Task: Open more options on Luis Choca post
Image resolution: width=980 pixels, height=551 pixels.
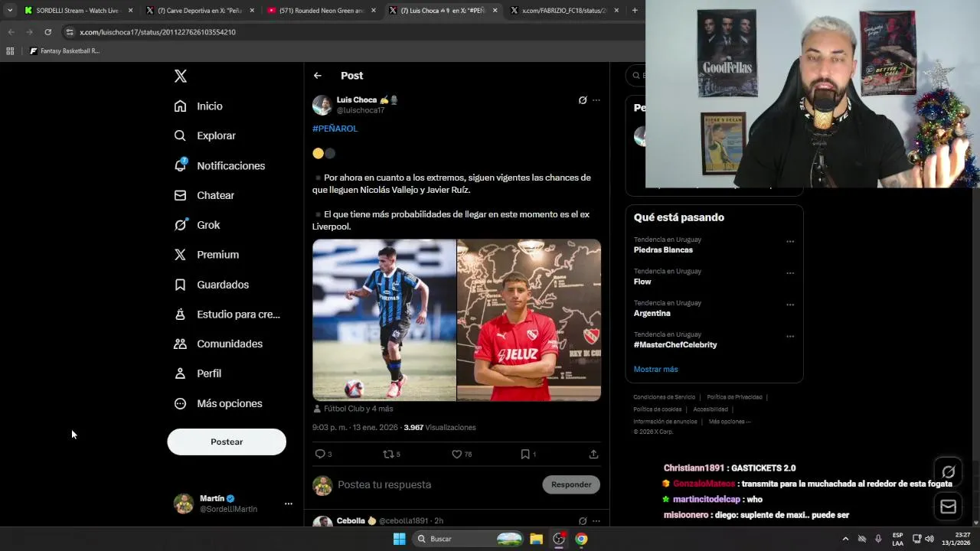Action: pyautogui.click(x=596, y=100)
